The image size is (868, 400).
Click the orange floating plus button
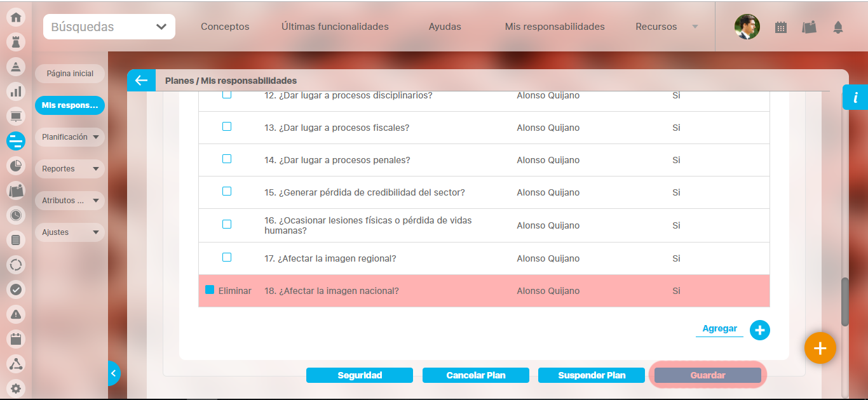(820, 348)
